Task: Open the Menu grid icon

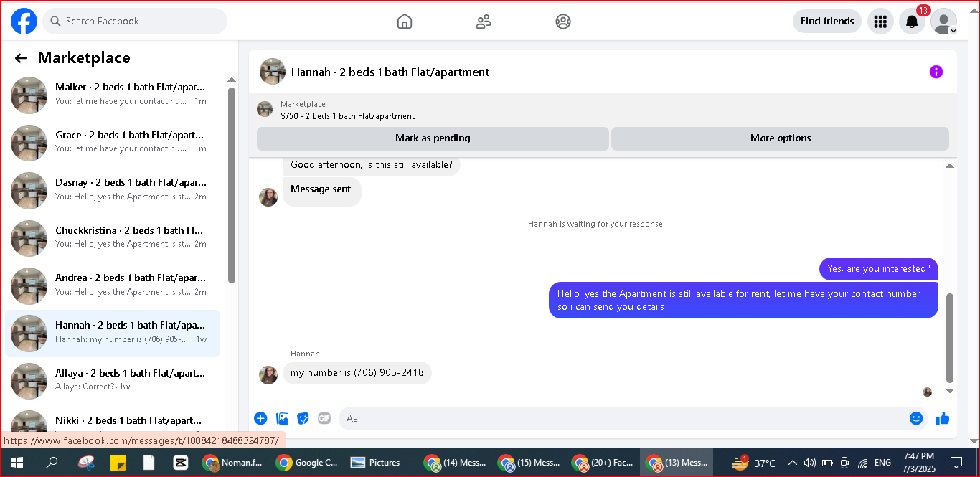Action: [x=881, y=21]
